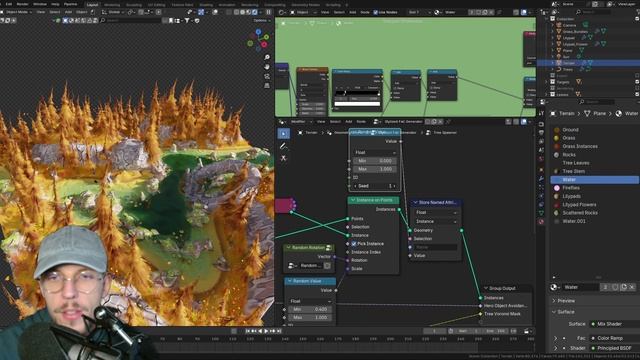Open the Render menu
This screenshot has height=360, width=640.
22,4
